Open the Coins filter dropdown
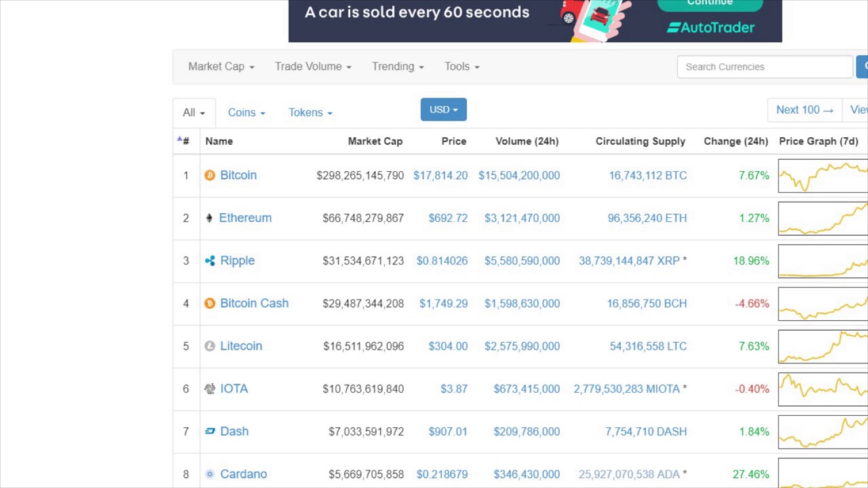868x488 pixels. click(x=246, y=113)
